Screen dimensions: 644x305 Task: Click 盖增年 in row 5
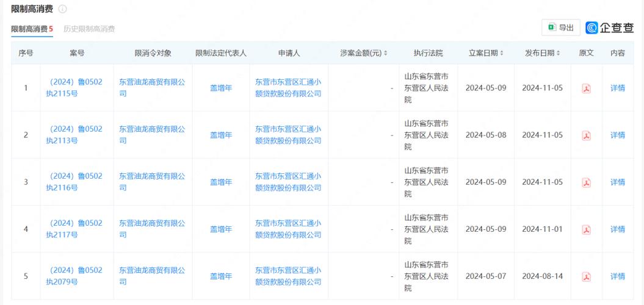click(221, 277)
